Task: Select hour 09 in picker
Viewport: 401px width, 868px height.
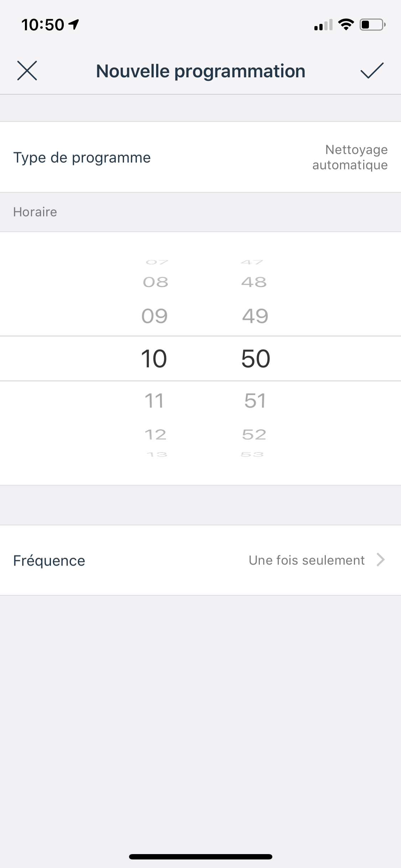Action: coord(154,316)
